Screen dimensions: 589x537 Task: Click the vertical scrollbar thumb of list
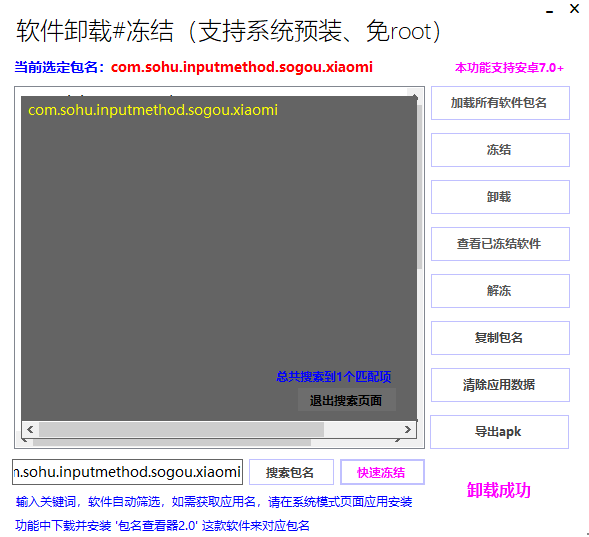coord(420,188)
